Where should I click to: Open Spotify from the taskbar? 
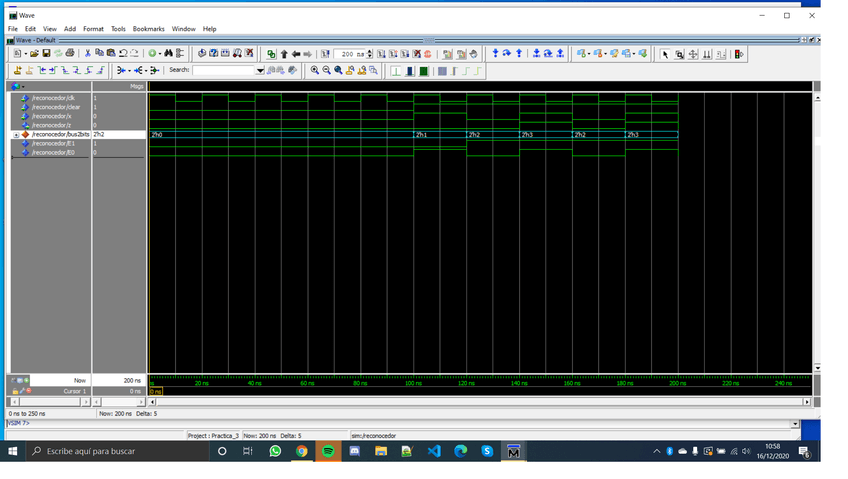[x=328, y=451]
